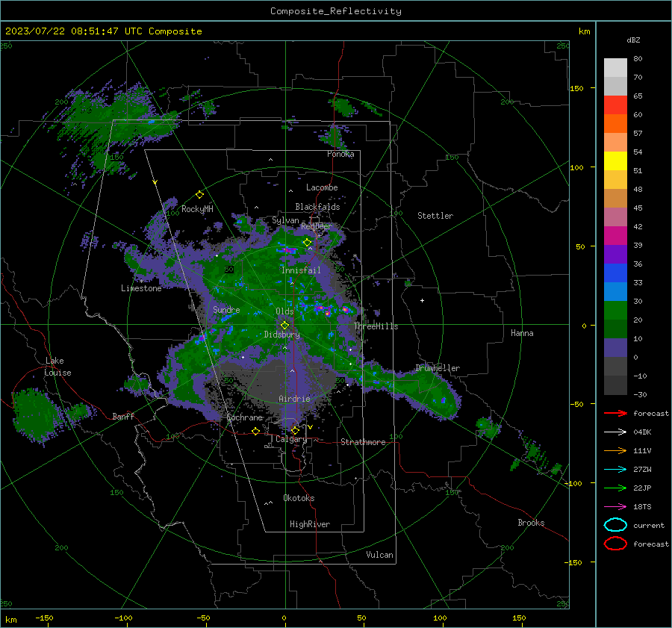Image resolution: width=672 pixels, height=628 pixels.
Task: Click the red forecast arrow in legend
Action: (615, 413)
